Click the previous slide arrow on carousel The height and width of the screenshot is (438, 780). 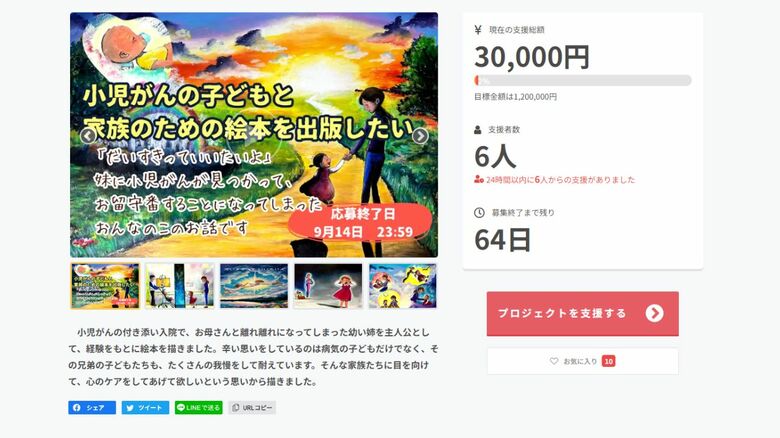point(88,135)
